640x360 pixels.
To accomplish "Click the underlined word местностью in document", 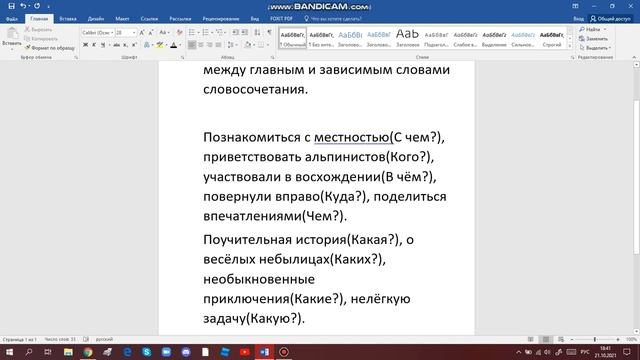I will (351, 138).
